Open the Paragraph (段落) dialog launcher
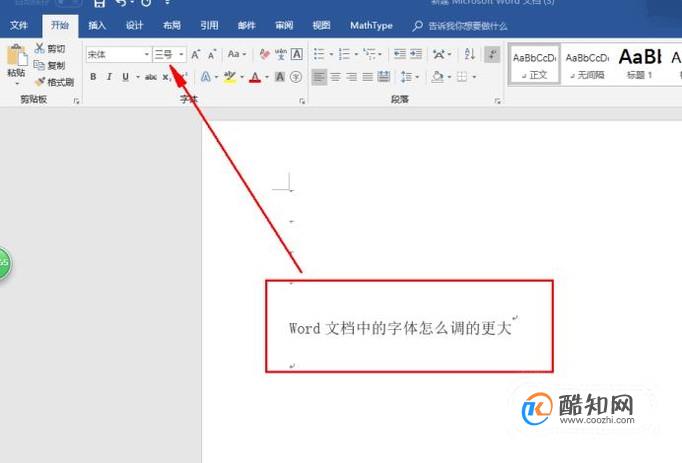Image resolution: width=682 pixels, height=463 pixels. 497,101
